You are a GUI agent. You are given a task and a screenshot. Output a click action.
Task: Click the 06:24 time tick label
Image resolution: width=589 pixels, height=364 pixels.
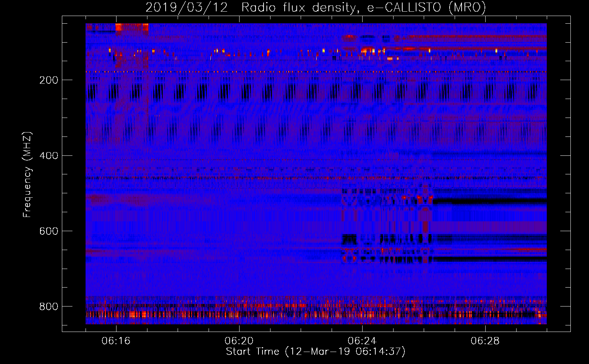tap(362, 341)
